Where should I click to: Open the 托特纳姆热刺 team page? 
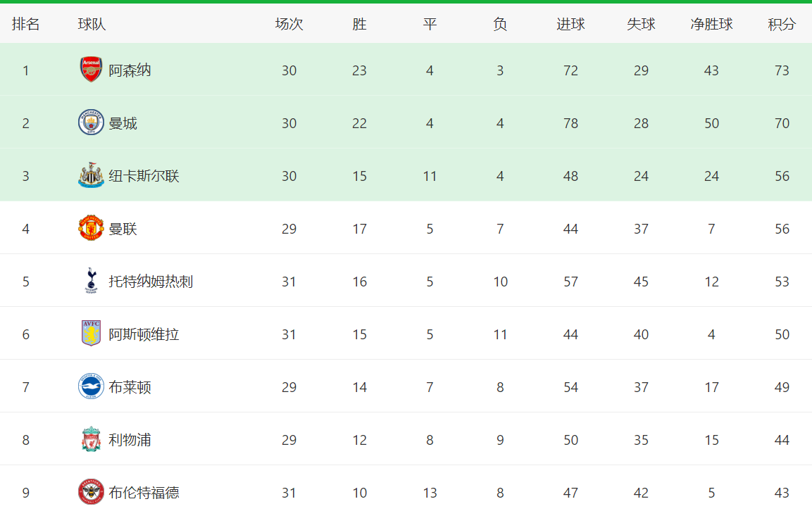coord(151,282)
